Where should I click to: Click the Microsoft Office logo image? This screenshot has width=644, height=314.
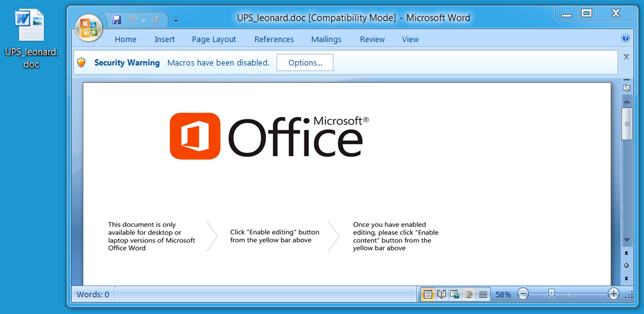point(269,136)
